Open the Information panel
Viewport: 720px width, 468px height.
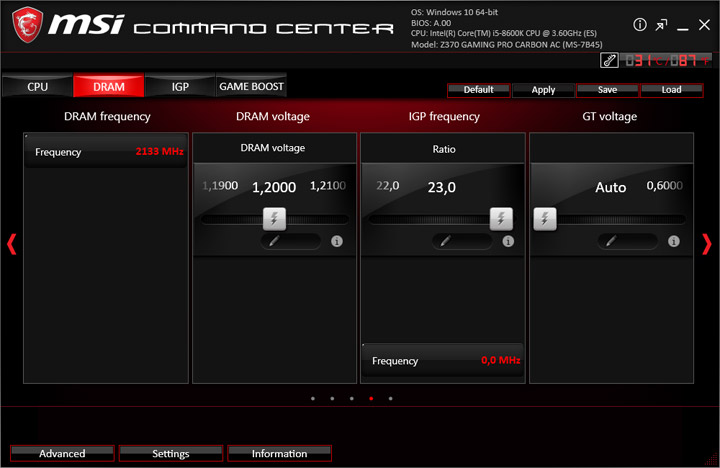(279, 453)
